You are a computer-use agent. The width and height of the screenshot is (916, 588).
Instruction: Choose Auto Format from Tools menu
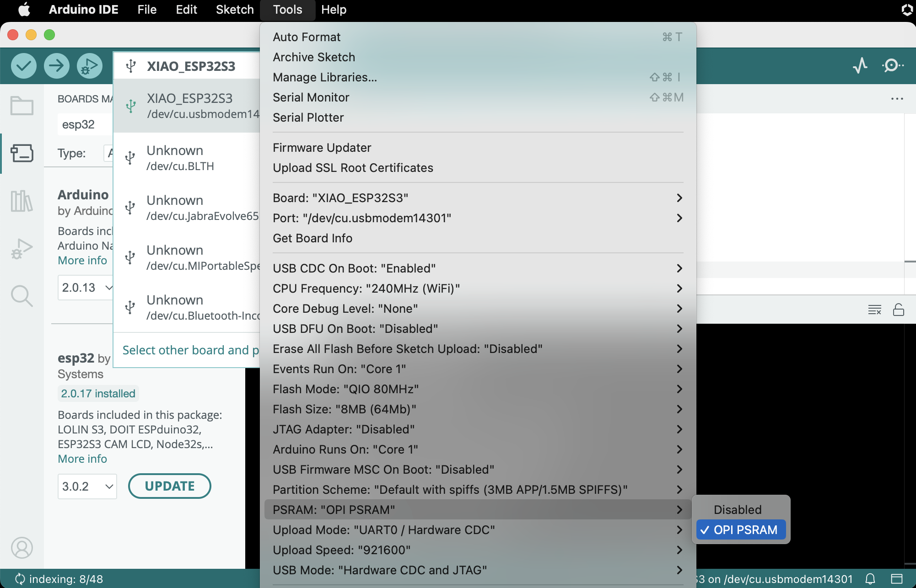[x=478, y=37]
